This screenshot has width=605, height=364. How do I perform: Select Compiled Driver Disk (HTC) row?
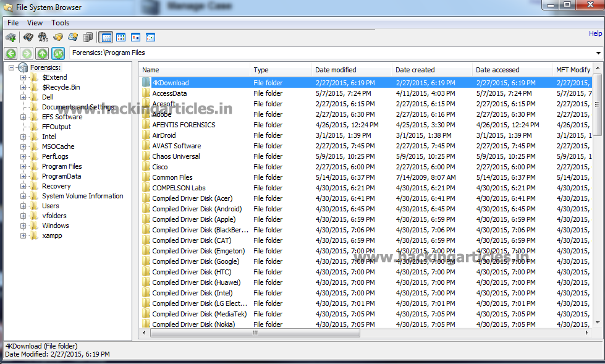pos(366,272)
